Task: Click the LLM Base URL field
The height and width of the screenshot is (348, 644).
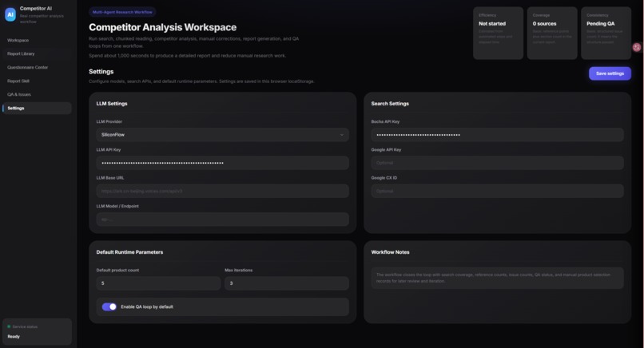Action: [223, 191]
